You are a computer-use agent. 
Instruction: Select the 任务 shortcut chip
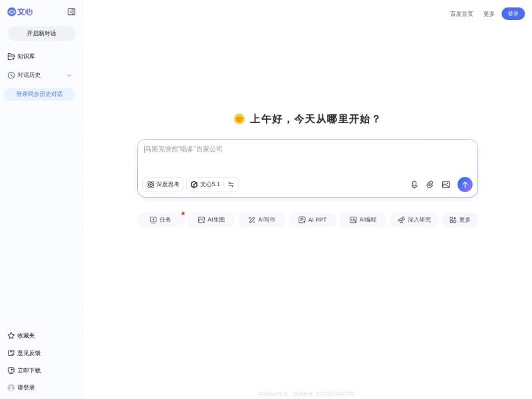coord(160,220)
